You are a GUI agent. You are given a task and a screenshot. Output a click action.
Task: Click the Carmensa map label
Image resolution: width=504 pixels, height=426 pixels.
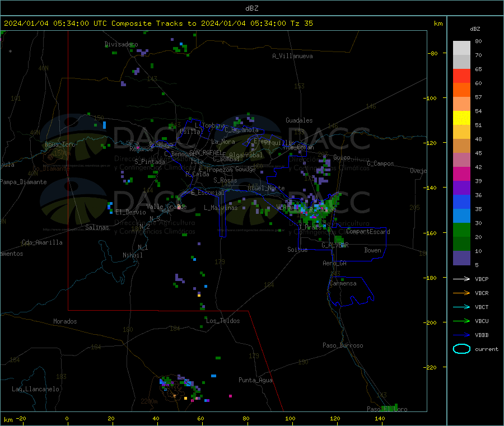[x=343, y=283]
